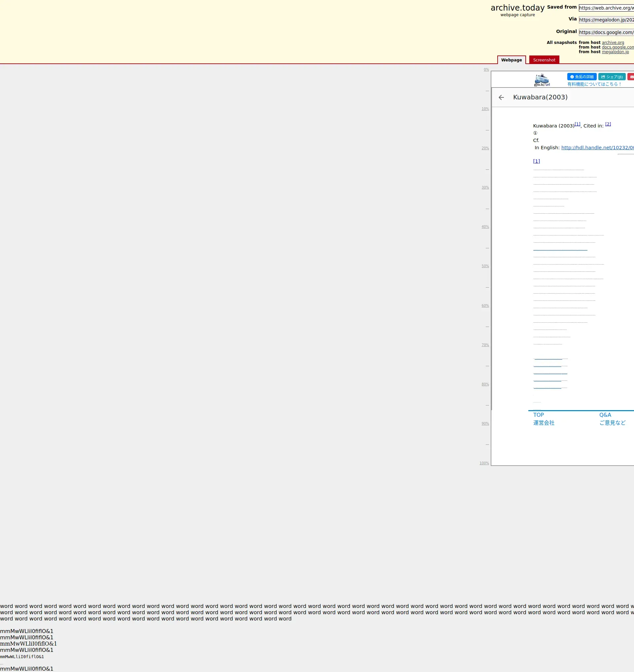Viewport: 634px width, 672px height.
Task: Jump to the 50% scroll marker
Action: tap(485, 266)
